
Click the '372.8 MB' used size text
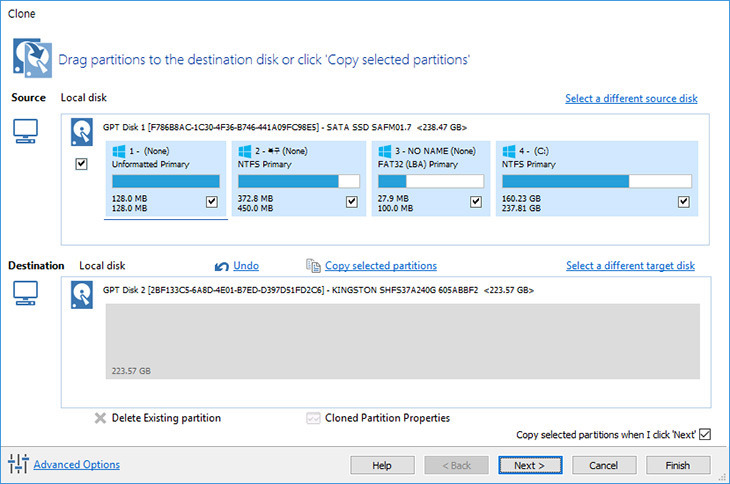click(x=255, y=198)
